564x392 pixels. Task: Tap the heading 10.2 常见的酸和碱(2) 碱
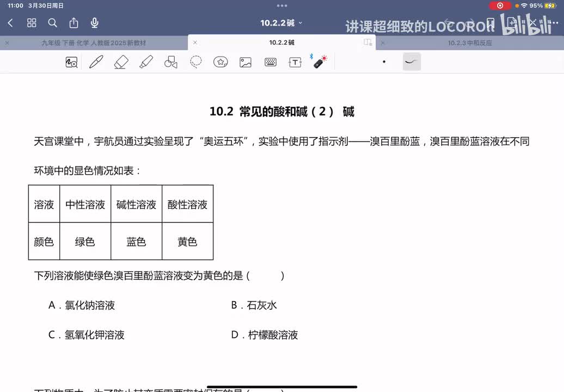pos(281,112)
